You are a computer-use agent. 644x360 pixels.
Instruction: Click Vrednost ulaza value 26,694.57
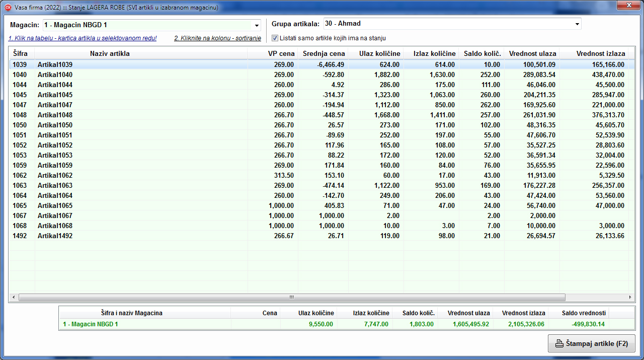click(x=541, y=236)
